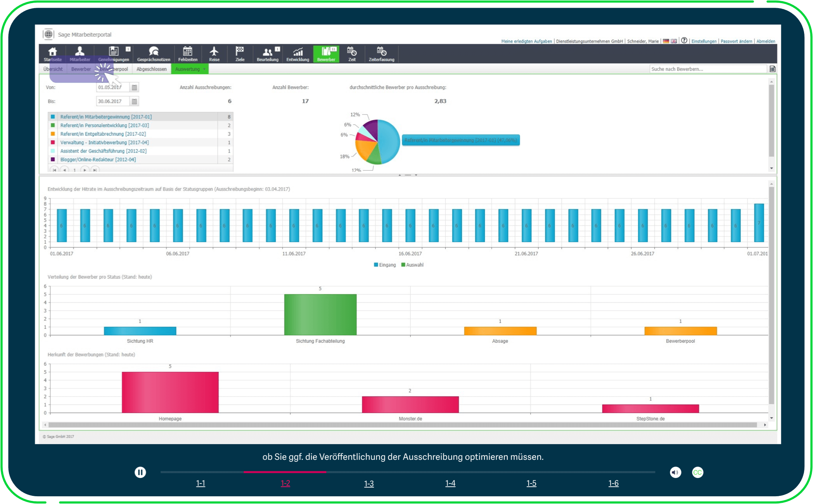The width and height of the screenshot is (813, 504).
Task: Go to first page of the job list
Action: 55,170
